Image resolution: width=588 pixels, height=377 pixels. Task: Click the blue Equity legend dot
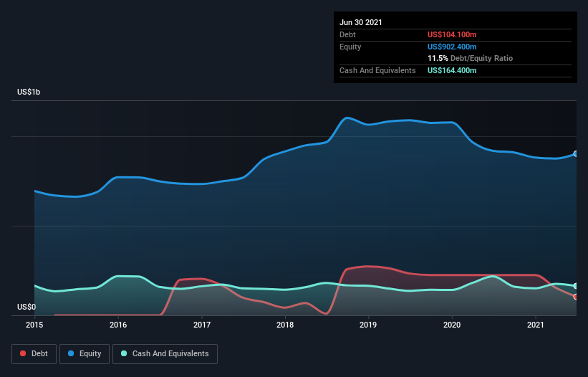click(x=71, y=353)
